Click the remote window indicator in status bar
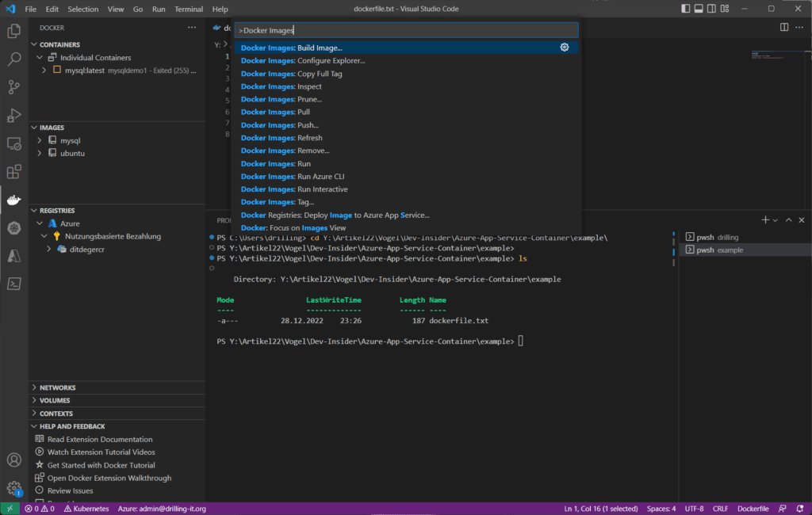Viewport: 812px width, 515px height. [x=10, y=509]
